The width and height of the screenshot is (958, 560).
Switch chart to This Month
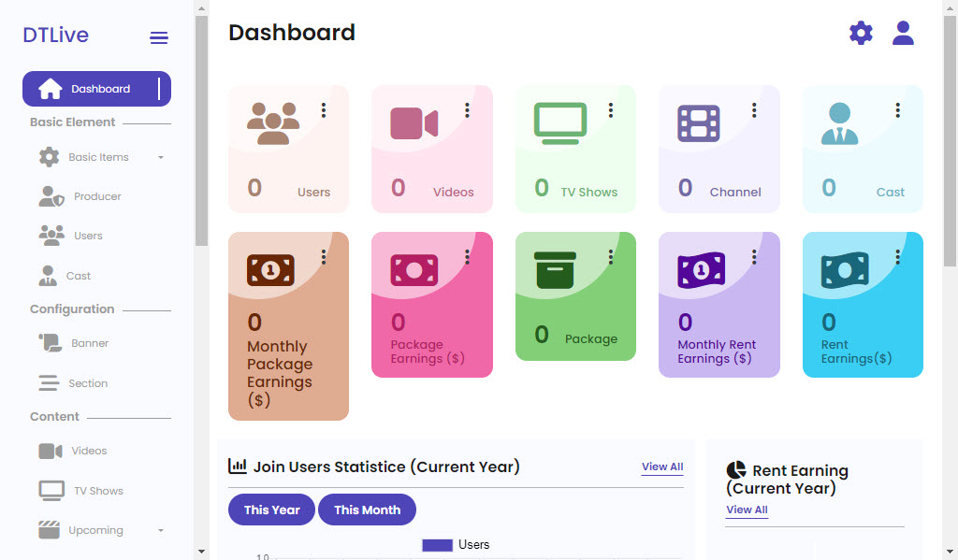click(x=367, y=510)
